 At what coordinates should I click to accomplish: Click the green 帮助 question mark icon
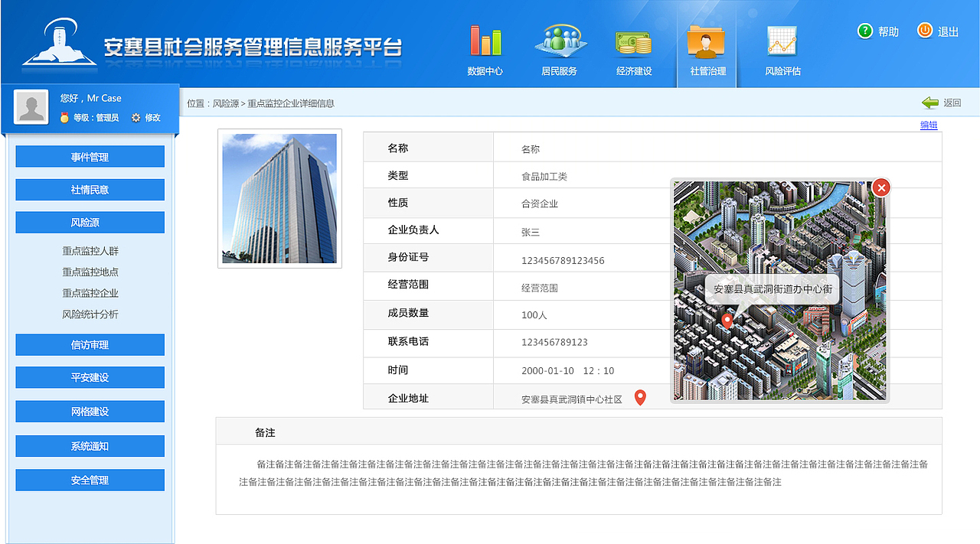click(x=865, y=31)
